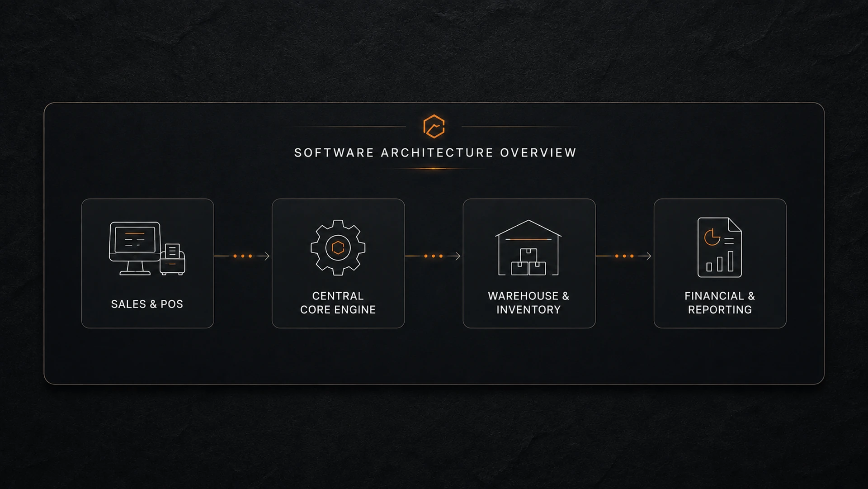Select the "FINANCIAL & REPORTING" label
This screenshot has width=868, height=489.
pos(720,303)
